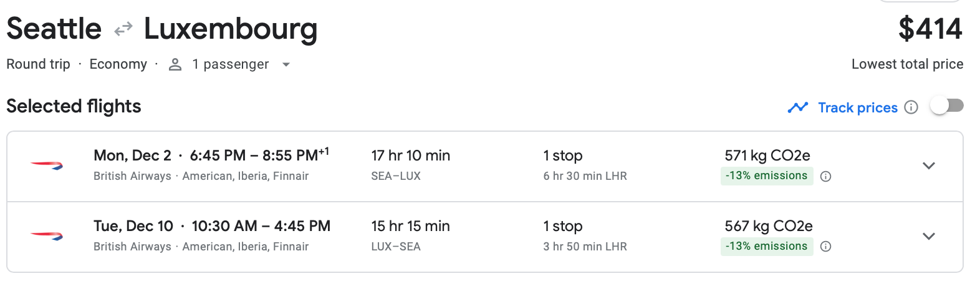Open emissions info icon for 567 kg flight

click(x=825, y=247)
